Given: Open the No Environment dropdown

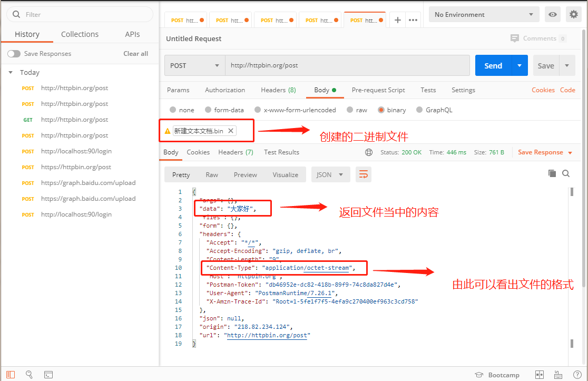Looking at the screenshot, I should 484,15.
